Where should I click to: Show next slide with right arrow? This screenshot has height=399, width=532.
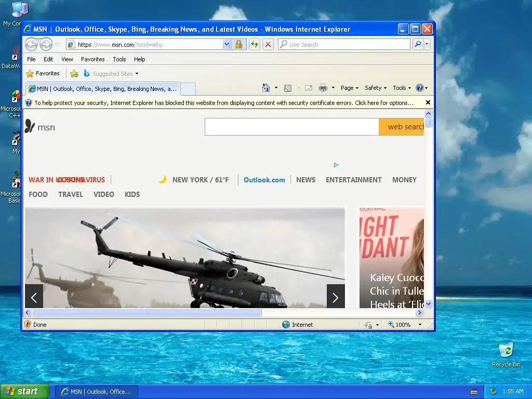click(x=336, y=297)
